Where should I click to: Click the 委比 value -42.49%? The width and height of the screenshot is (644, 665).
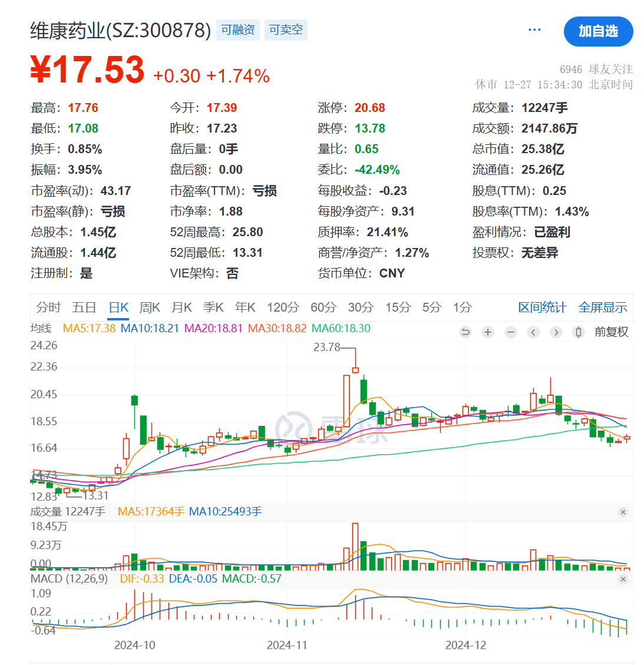tap(377, 170)
